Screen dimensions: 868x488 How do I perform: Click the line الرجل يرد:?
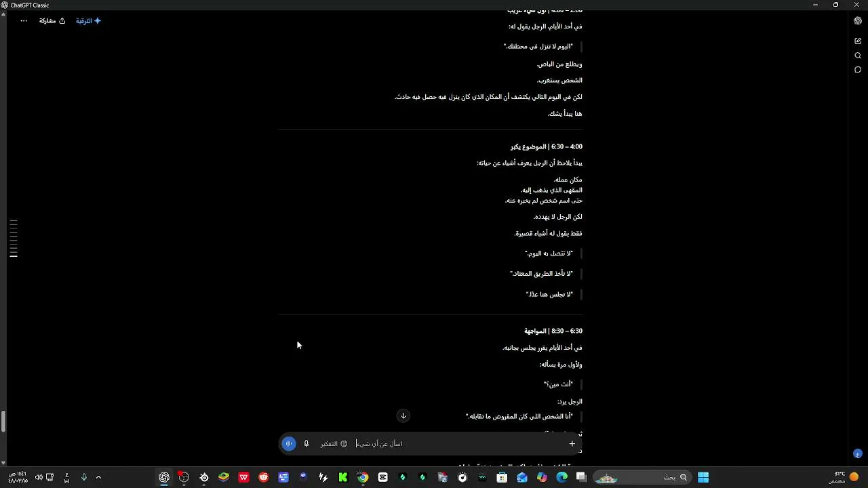570,402
